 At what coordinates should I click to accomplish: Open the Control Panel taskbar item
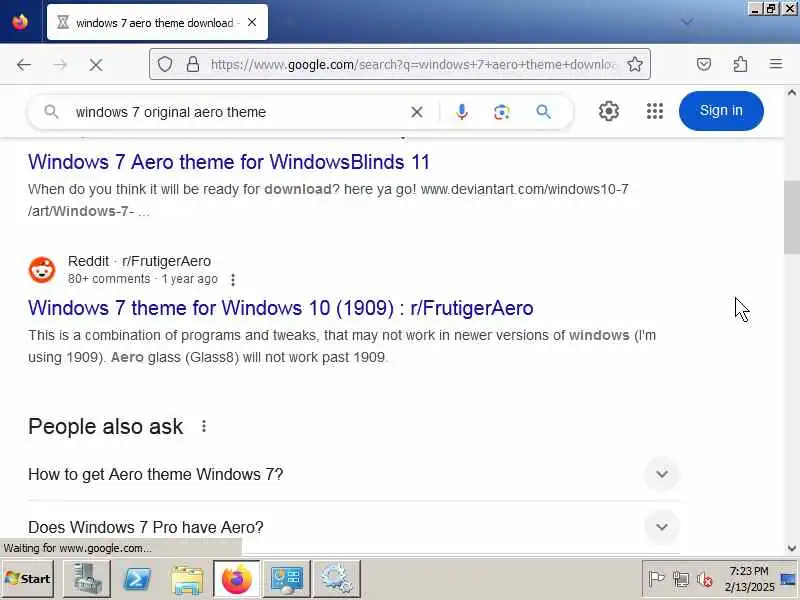pyautogui.click(x=286, y=579)
